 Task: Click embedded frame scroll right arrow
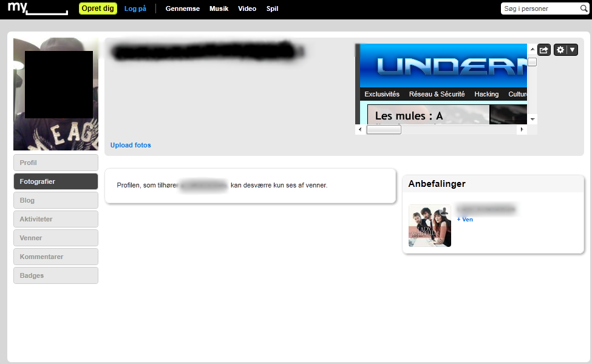coord(522,129)
